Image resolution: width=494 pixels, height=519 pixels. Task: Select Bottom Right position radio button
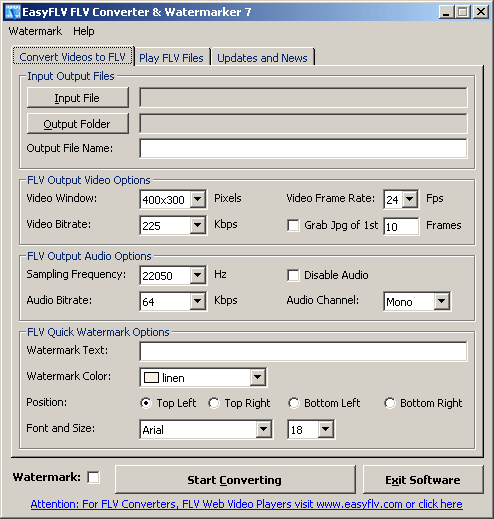click(x=390, y=403)
